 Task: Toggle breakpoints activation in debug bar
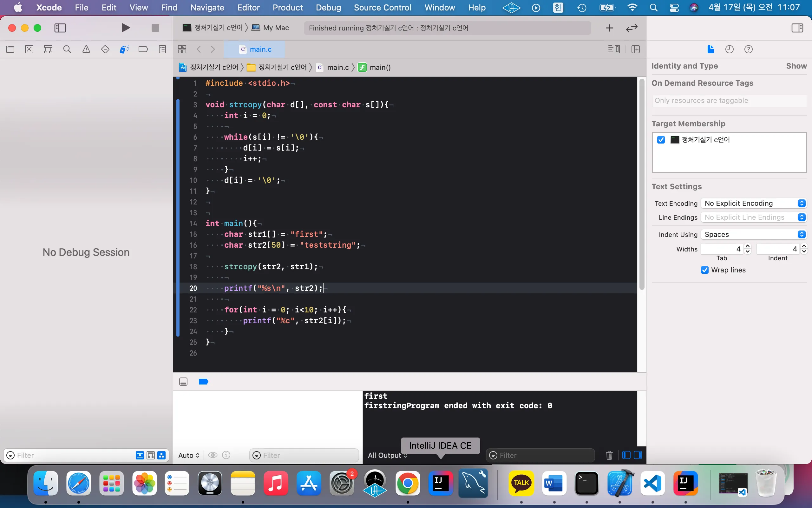click(203, 382)
